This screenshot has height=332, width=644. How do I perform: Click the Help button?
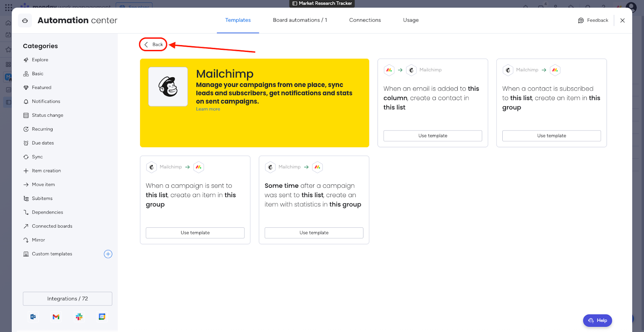point(597,320)
